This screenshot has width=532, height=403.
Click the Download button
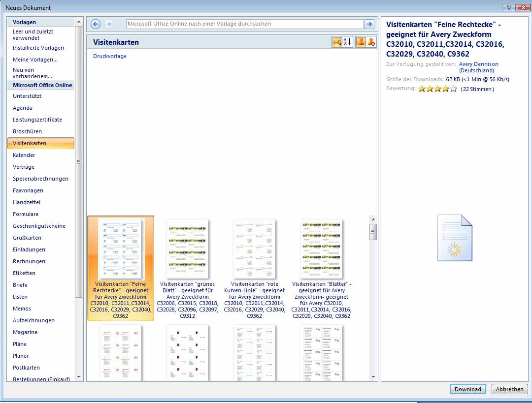[x=467, y=389]
